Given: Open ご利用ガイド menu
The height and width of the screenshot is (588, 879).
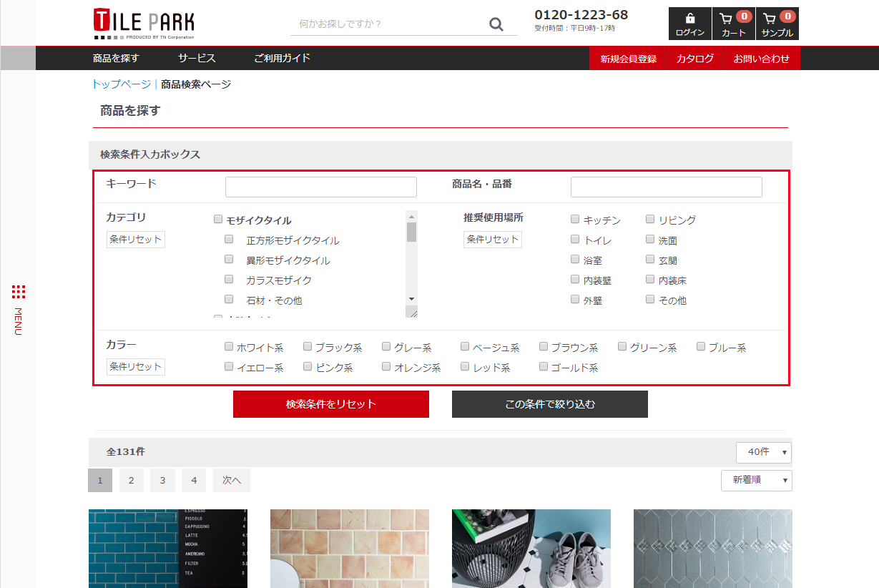Looking at the screenshot, I should coord(282,58).
